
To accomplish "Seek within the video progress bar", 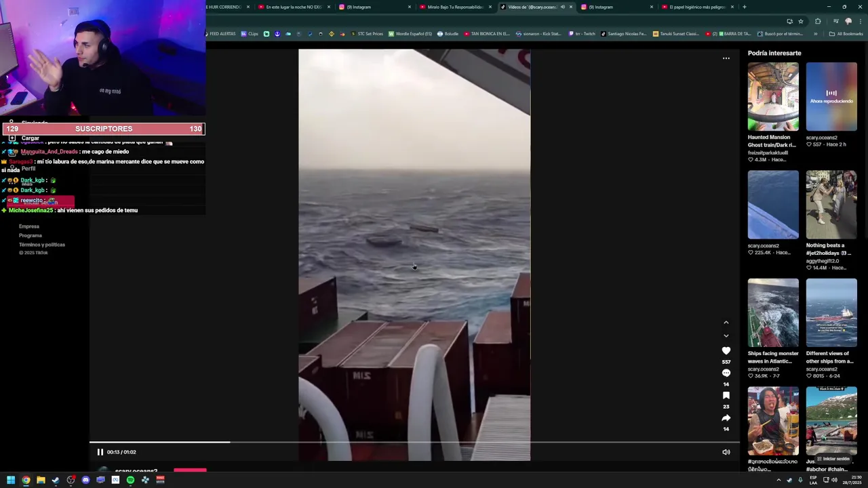I will (x=414, y=443).
